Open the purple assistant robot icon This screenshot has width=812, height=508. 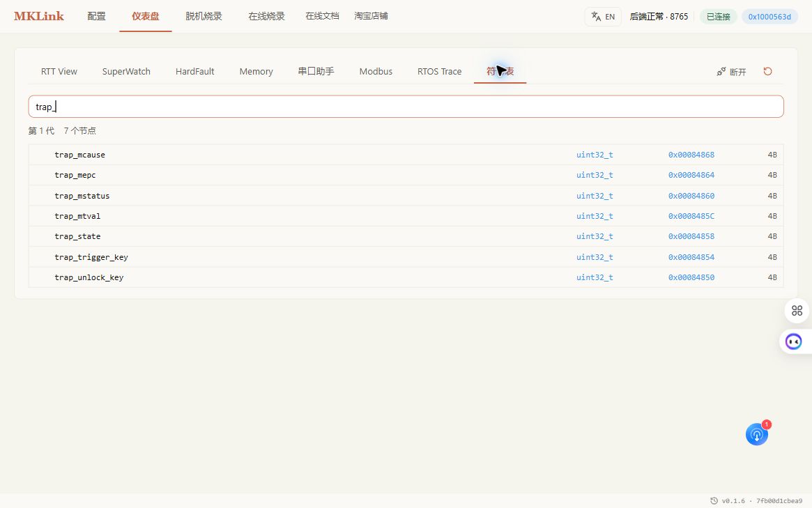pos(793,341)
